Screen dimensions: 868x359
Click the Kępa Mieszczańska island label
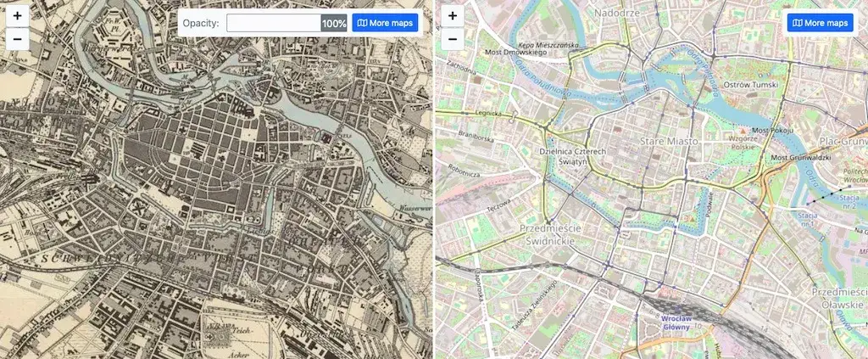point(549,44)
